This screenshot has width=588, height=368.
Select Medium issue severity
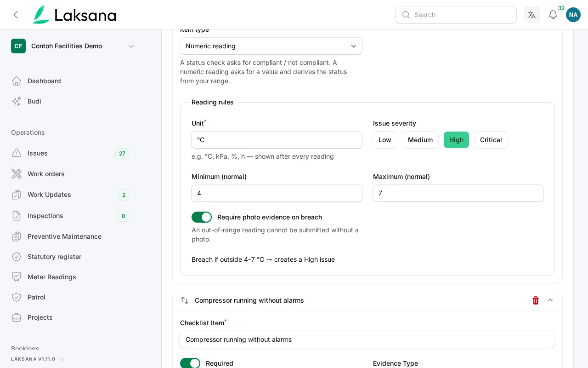click(x=420, y=140)
